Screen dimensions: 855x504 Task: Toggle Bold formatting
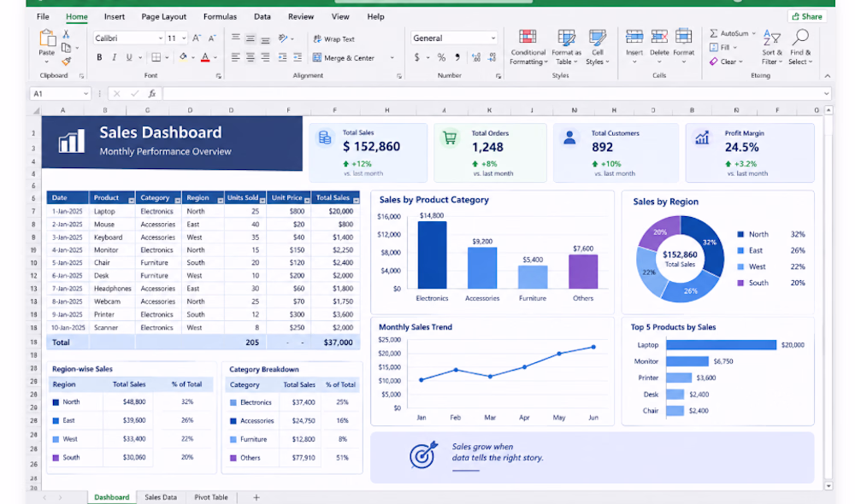(x=99, y=57)
